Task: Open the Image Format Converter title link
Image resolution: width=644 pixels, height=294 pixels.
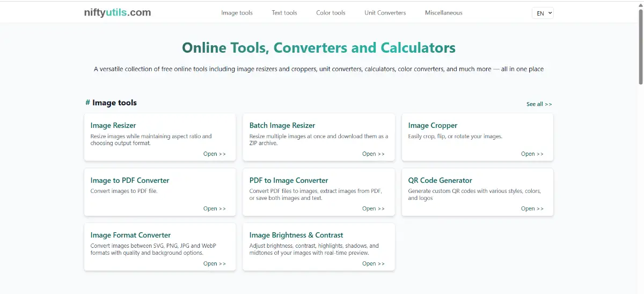Action: pos(130,235)
